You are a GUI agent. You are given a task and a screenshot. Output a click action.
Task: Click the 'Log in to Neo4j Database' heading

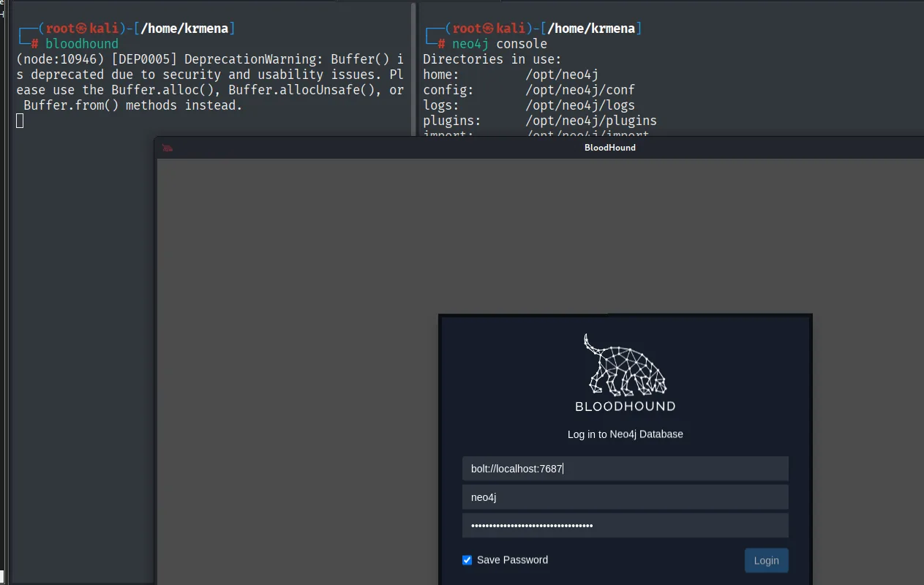tap(625, 434)
